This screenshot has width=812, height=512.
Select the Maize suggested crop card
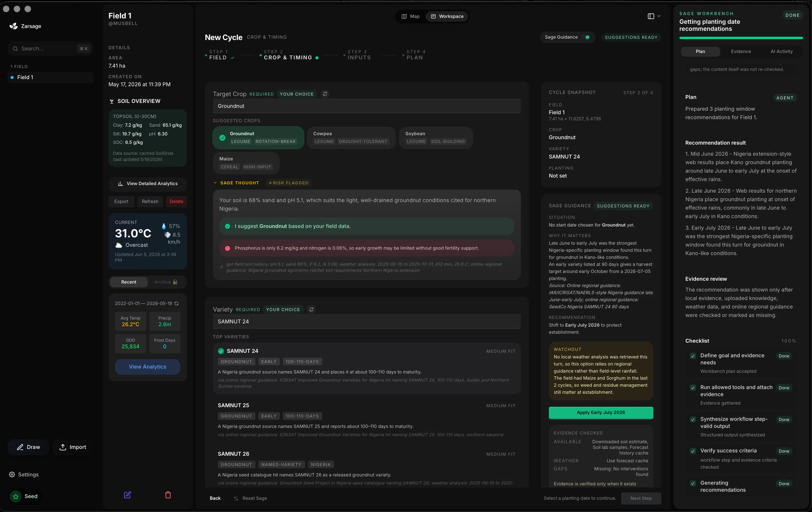246,163
